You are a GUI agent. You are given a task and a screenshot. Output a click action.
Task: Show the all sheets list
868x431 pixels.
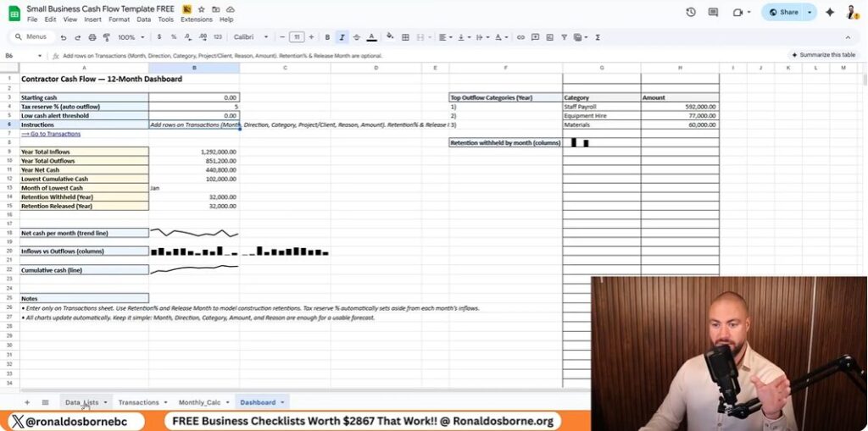pyautogui.click(x=46, y=402)
